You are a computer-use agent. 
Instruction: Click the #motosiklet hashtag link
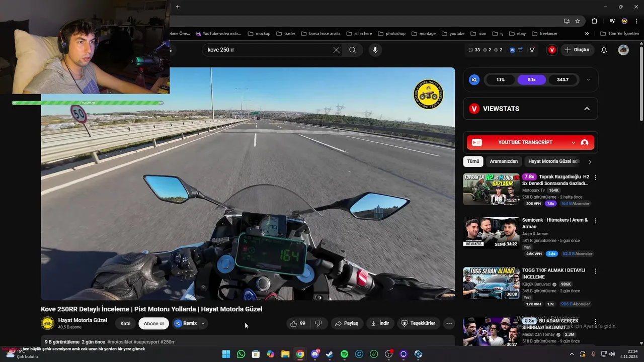pyautogui.click(x=120, y=342)
